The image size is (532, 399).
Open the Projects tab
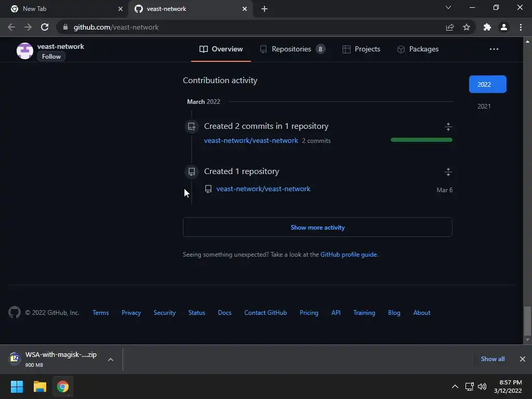tap(361, 49)
